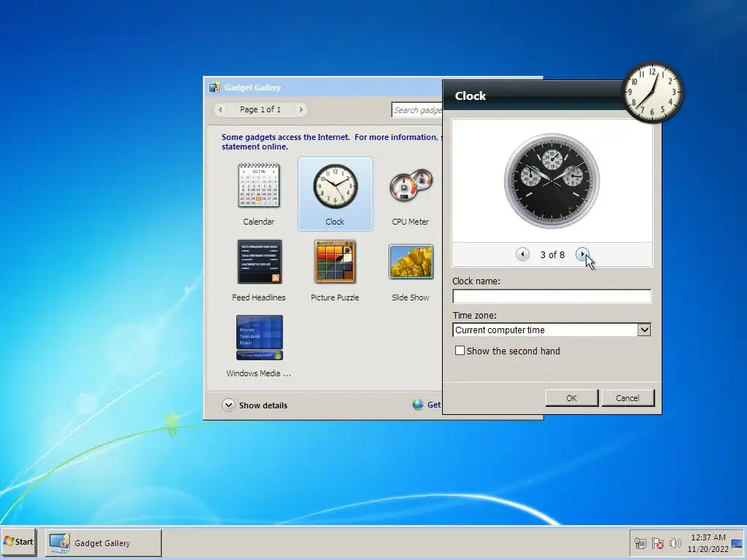The width and height of the screenshot is (747, 560).
Task: Show next clock style with right arrow
Action: [x=582, y=254]
